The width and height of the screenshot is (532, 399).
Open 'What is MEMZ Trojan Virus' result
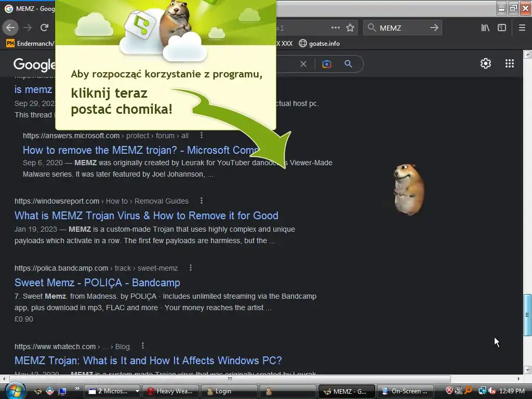[146, 216]
